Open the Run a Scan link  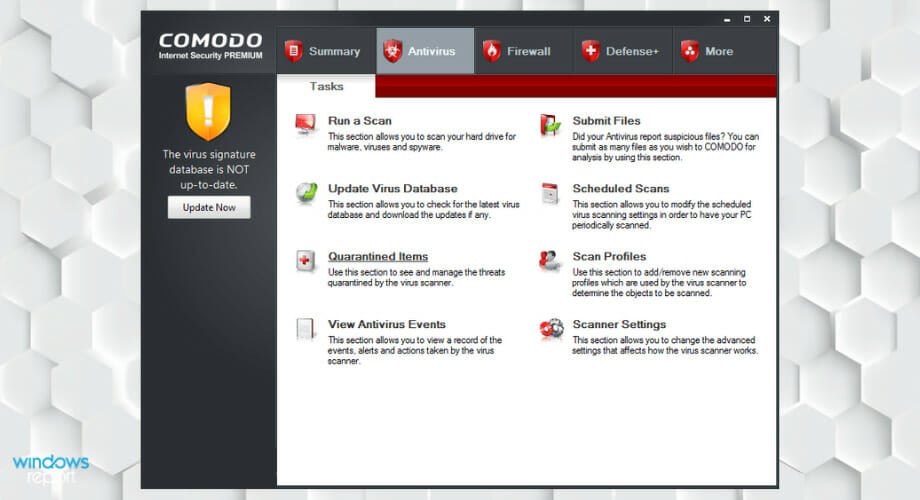click(x=360, y=120)
